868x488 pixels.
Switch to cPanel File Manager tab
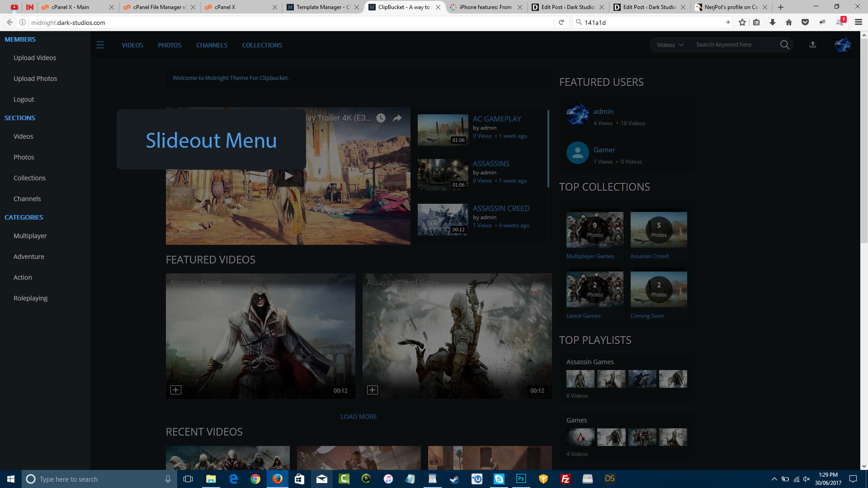159,7
